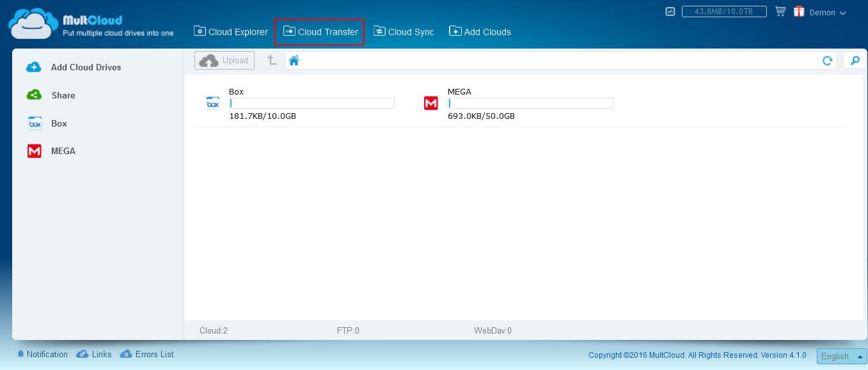Click the path address field
Image resolution: width=868 pixels, height=370 pixels.
pyautogui.click(x=561, y=61)
